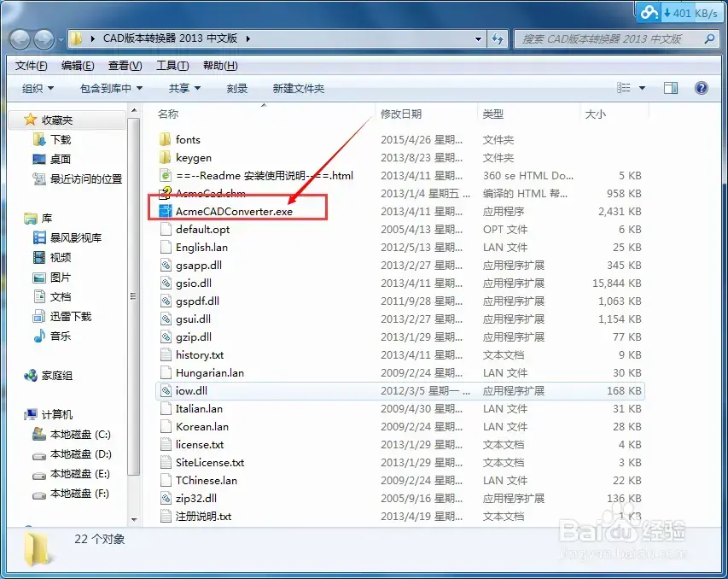Screen dimensions: 728x579
Task: Open the recent pages dropdown next to Forward
Action: coord(61,40)
